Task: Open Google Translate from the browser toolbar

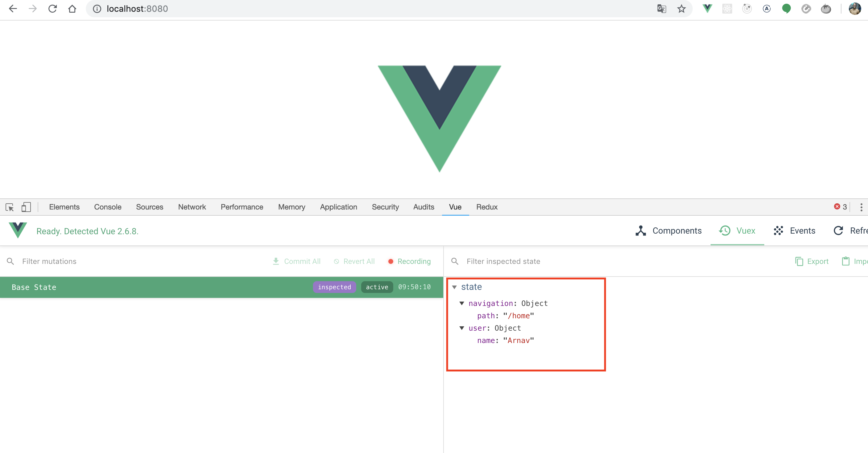Action: [661, 8]
